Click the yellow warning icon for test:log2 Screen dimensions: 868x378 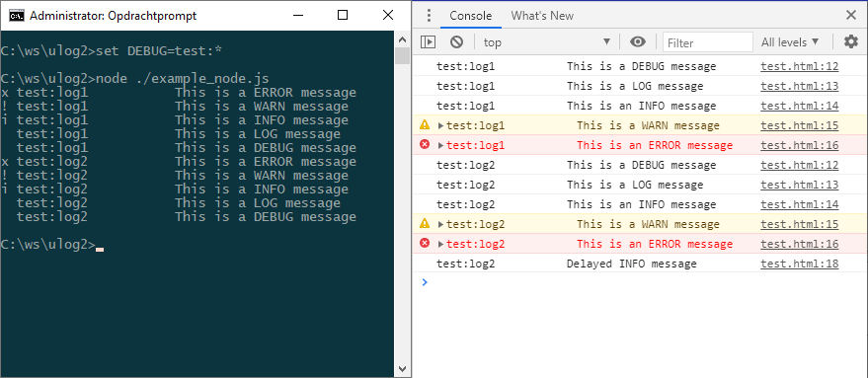(x=425, y=224)
